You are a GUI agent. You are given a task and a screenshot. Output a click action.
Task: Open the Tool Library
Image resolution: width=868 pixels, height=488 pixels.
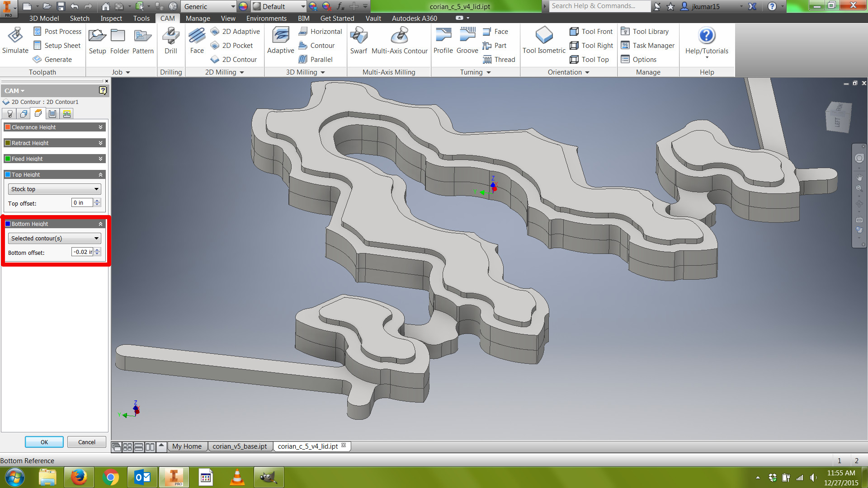click(x=645, y=32)
